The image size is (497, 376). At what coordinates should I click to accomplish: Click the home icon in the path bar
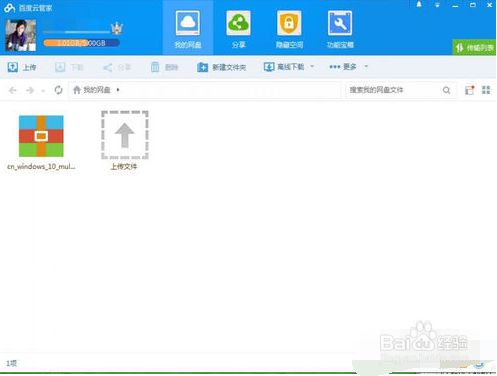(x=77, y=90)
